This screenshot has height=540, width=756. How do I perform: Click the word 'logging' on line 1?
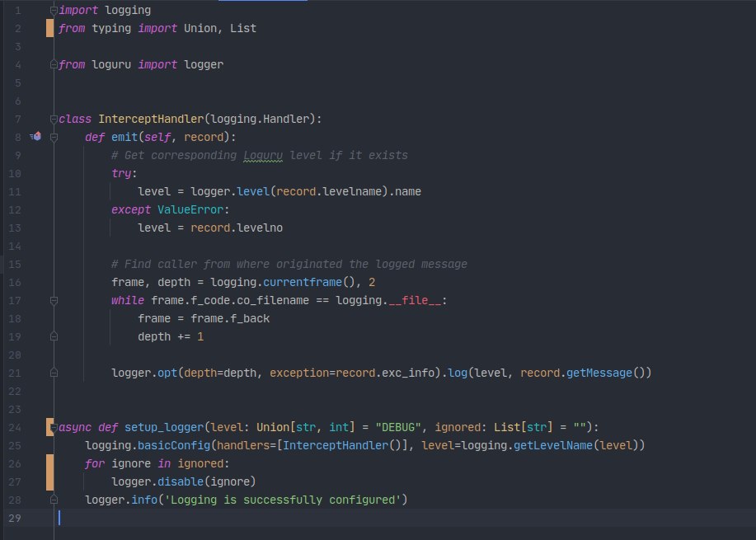(128, 11)
